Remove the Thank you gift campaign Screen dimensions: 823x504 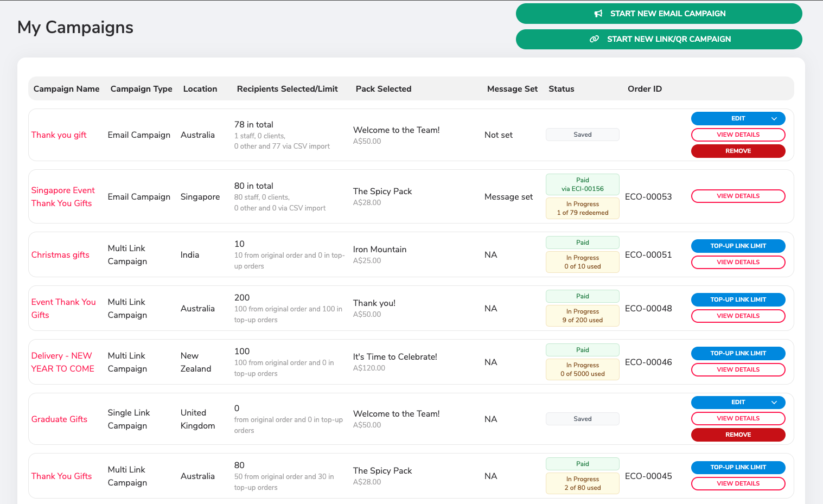click(x=738, y=151)
